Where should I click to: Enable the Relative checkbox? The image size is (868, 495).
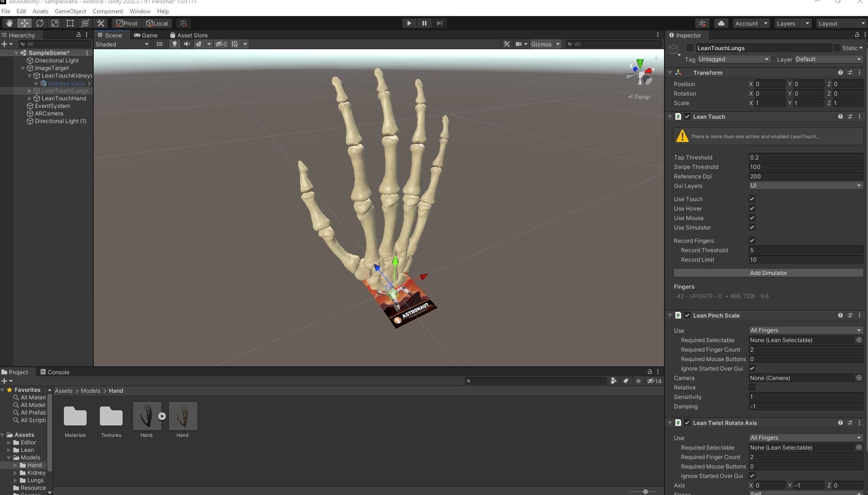(752, 388)
